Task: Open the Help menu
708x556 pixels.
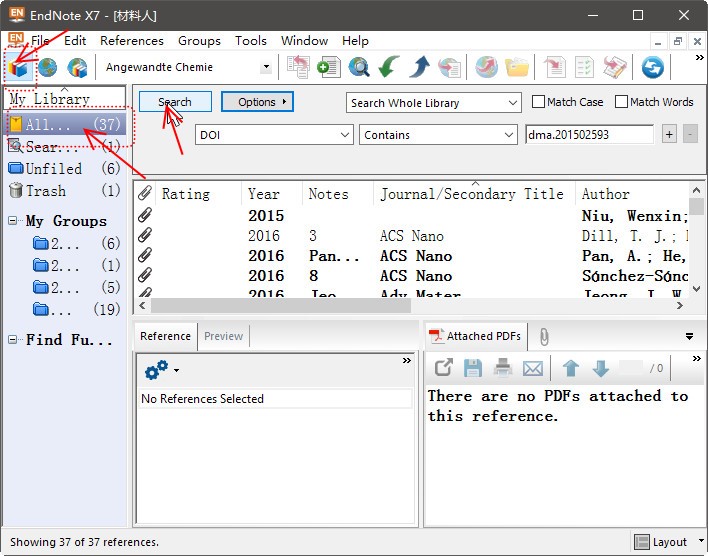Action: [x=355, y=41]
